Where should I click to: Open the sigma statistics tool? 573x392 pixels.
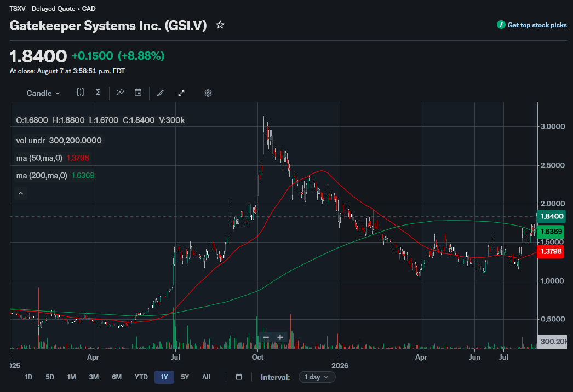click(x=98, y=93)
